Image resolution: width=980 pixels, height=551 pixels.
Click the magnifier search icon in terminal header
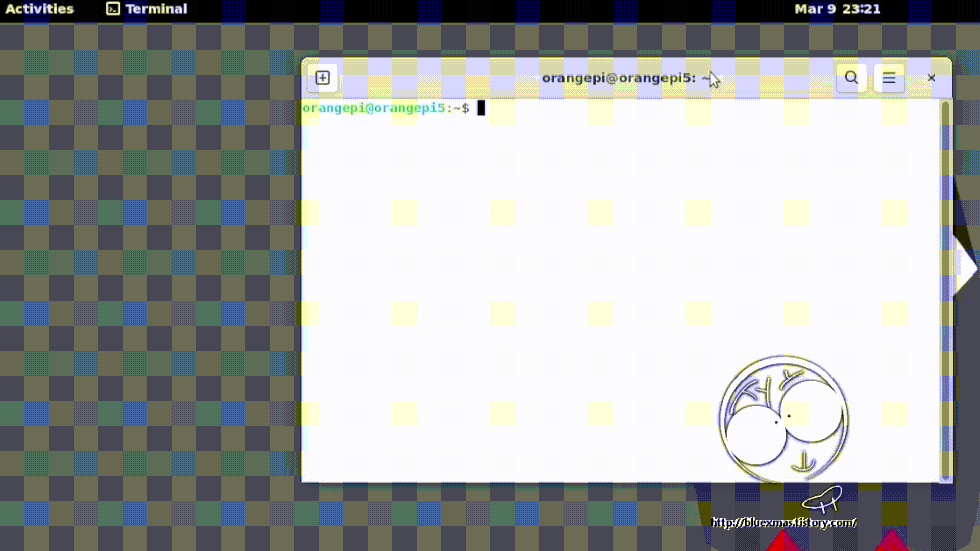tap(851, 78)
